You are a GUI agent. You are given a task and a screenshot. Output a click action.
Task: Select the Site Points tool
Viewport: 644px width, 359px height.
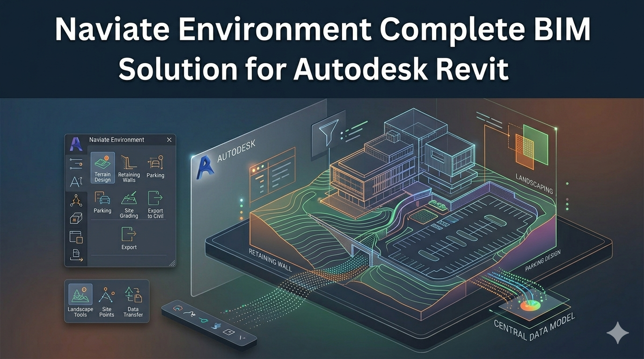pyautogui.click(x=107, y=300)
